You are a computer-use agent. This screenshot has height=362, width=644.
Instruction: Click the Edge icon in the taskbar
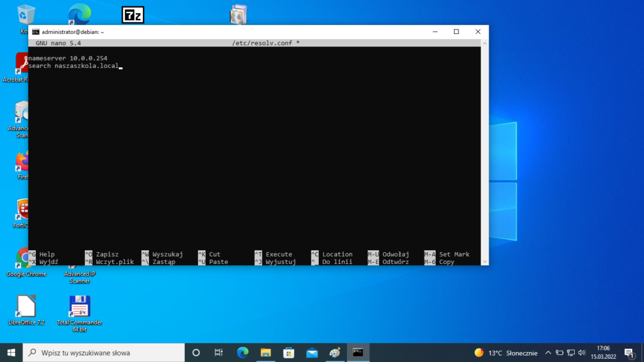click(x=243, y=353)
